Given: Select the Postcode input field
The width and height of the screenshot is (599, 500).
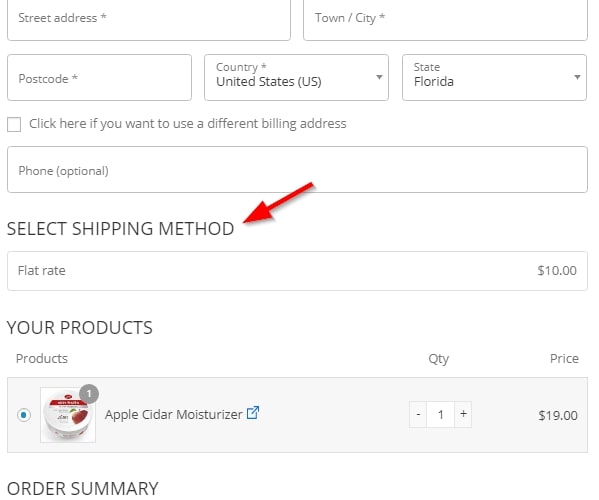Looking at the screenshot, I should (99, 78).
